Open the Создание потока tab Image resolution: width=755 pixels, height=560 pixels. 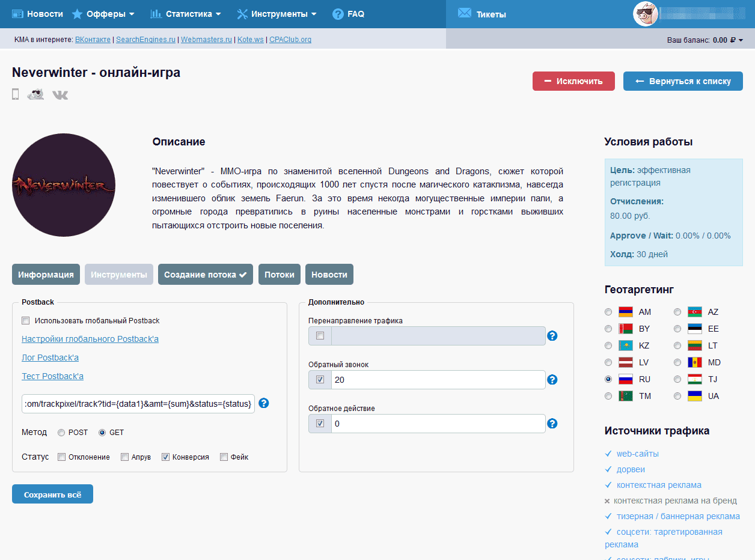[206, 274]
